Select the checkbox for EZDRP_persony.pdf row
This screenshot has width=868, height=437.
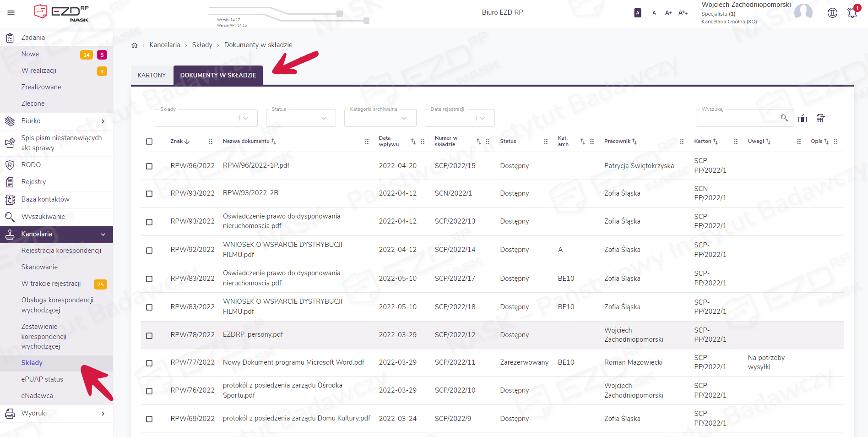pos(149,336)
